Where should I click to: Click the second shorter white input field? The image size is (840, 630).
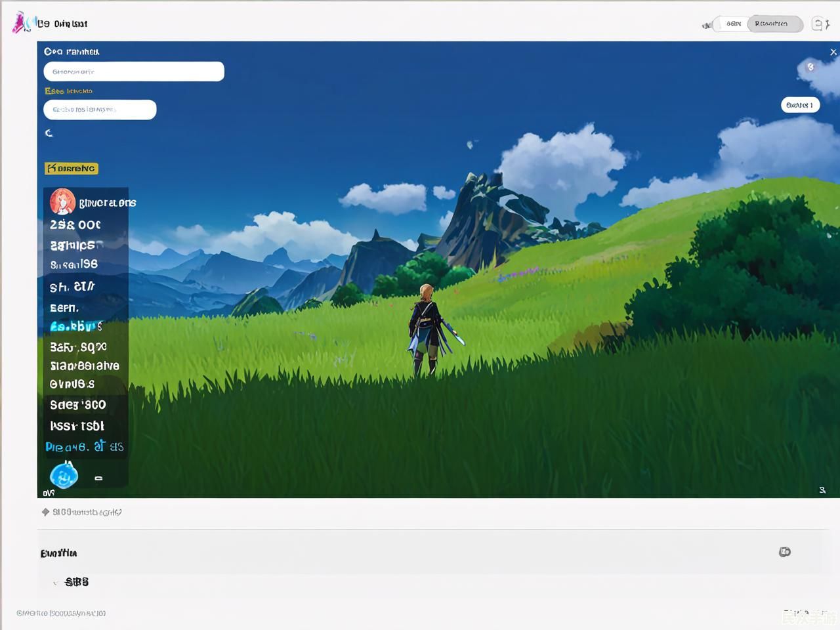[x=100, y=110]
